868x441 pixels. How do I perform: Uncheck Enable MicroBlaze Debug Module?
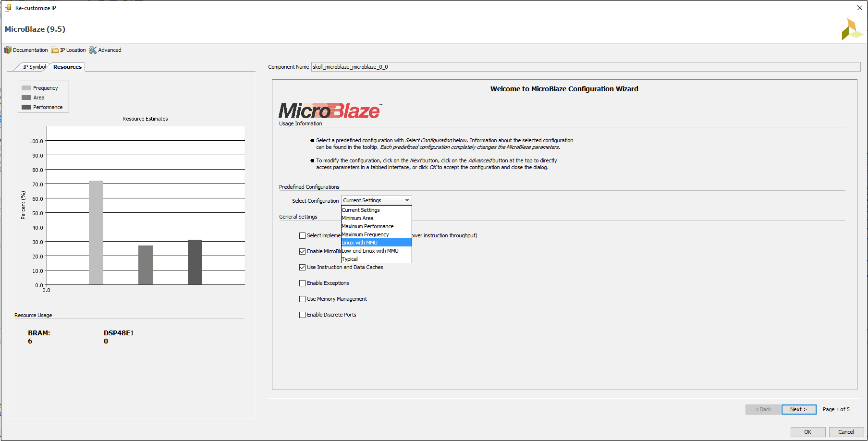pos(302,251)
